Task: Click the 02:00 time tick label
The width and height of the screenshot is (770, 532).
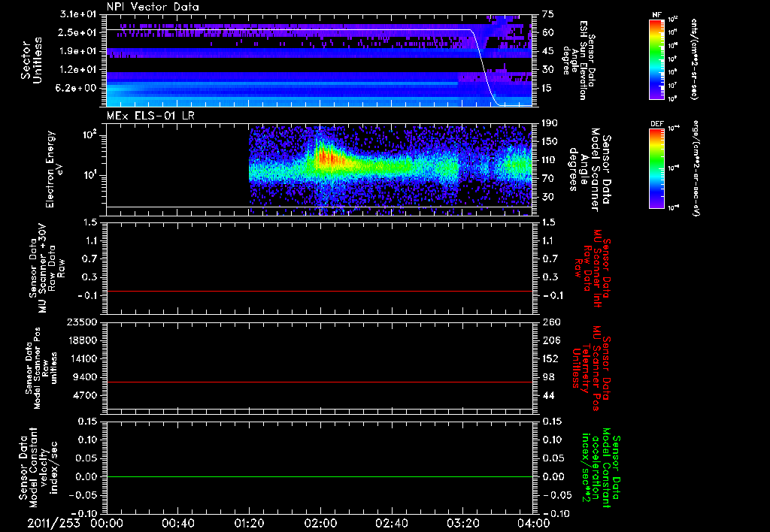Action: click(320, 523)
